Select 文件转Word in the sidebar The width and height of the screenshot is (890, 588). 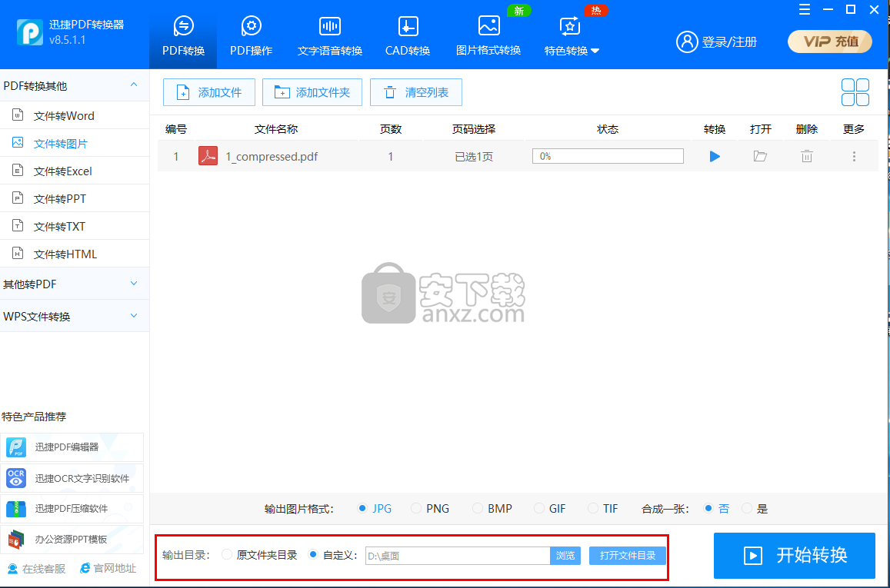(75, 115)
